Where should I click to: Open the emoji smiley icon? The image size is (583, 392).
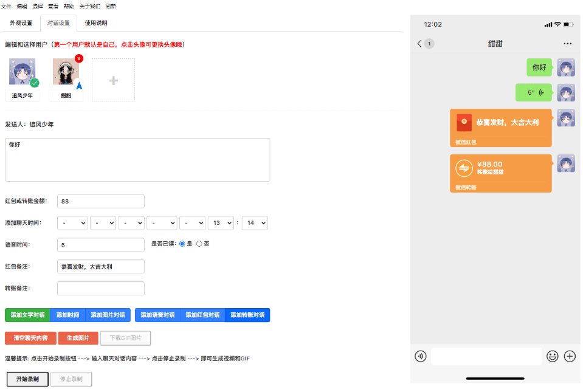click(x=552, y=356)
